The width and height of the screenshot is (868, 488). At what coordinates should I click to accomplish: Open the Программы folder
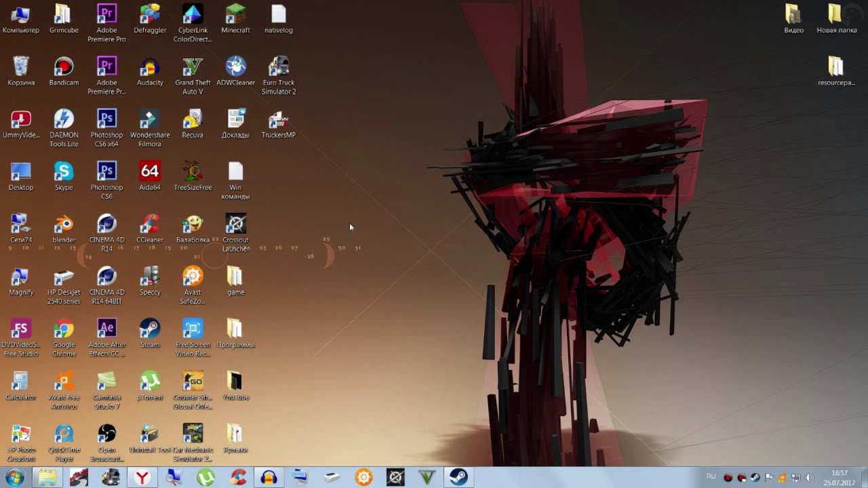click(x=235, y=334)
